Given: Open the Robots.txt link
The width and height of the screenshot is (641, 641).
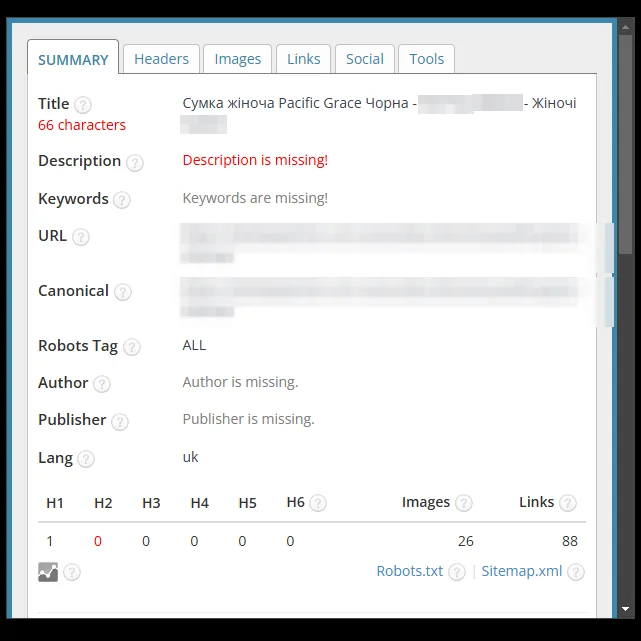Looking at the screenshot, I should (x=410, y=571).
